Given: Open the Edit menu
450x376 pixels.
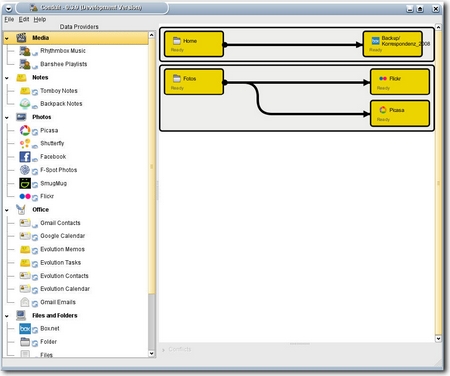Looking at the screenshot, I should (x=24, y=19).
